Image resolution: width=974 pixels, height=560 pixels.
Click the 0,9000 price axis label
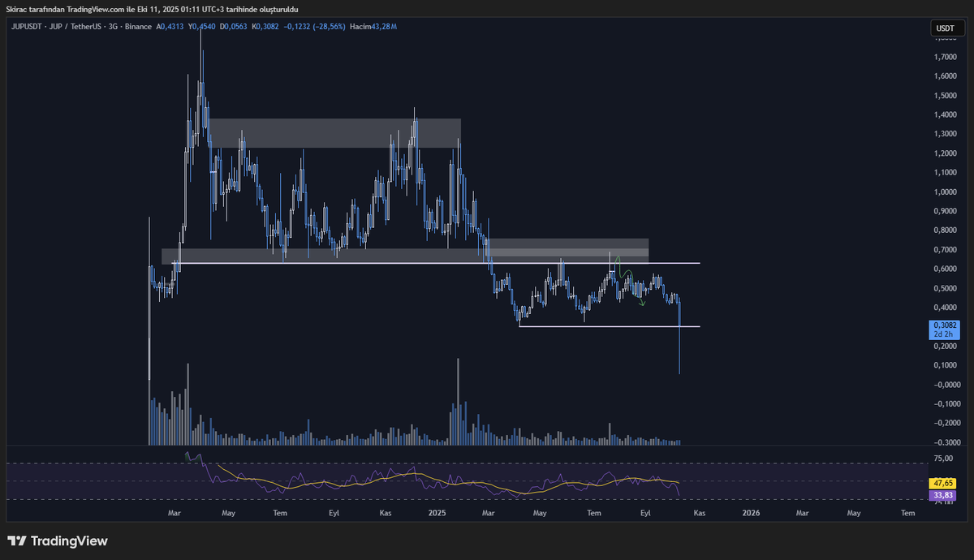(944, 211)
